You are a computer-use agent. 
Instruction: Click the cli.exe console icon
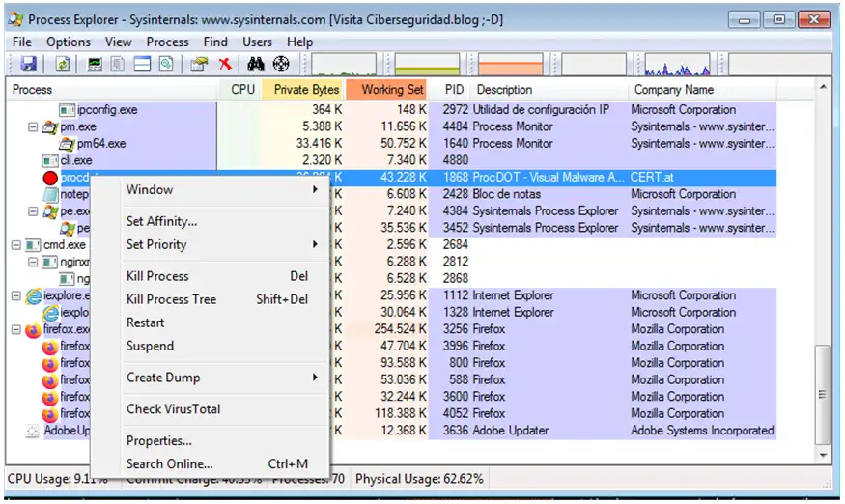coord(50,160)
